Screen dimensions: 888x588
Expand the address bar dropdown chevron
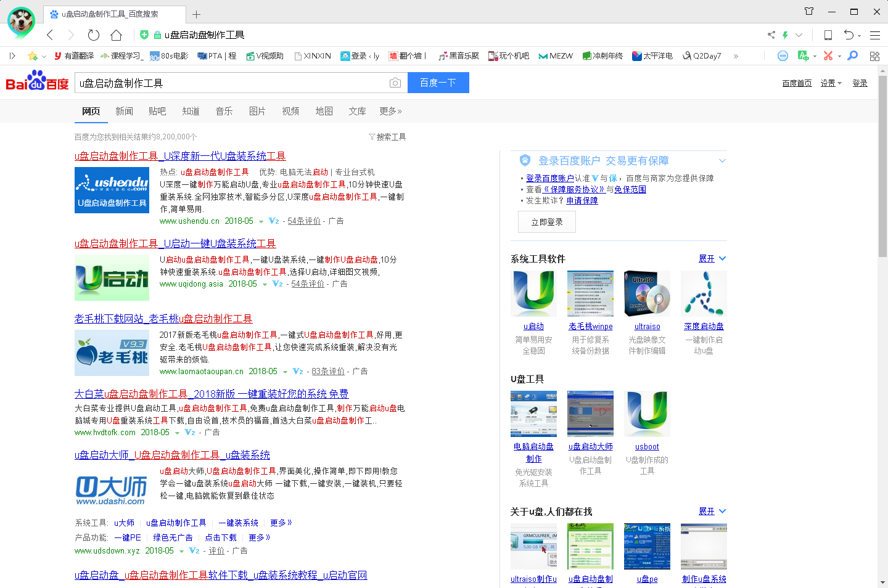coord(799,35)
